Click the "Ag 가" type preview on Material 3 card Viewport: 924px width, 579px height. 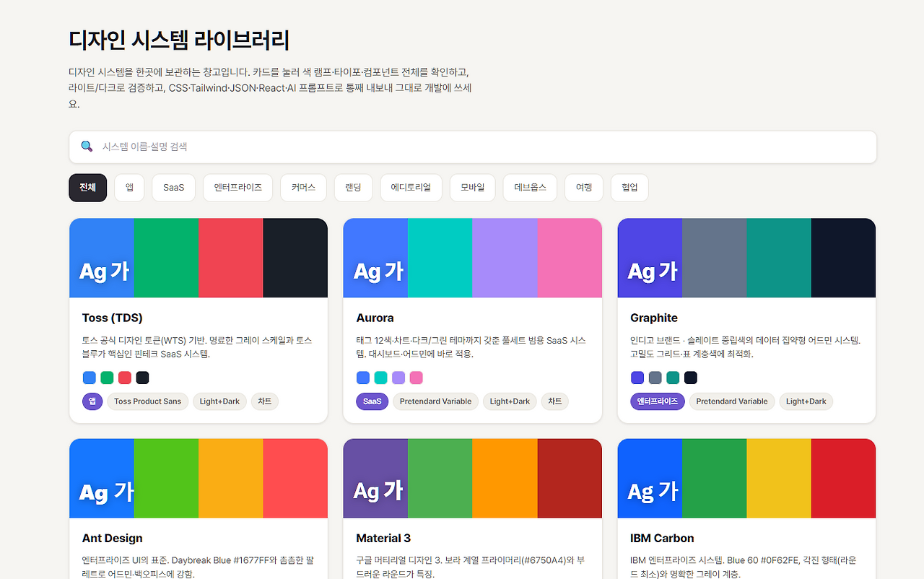click(x=378, y=492)
